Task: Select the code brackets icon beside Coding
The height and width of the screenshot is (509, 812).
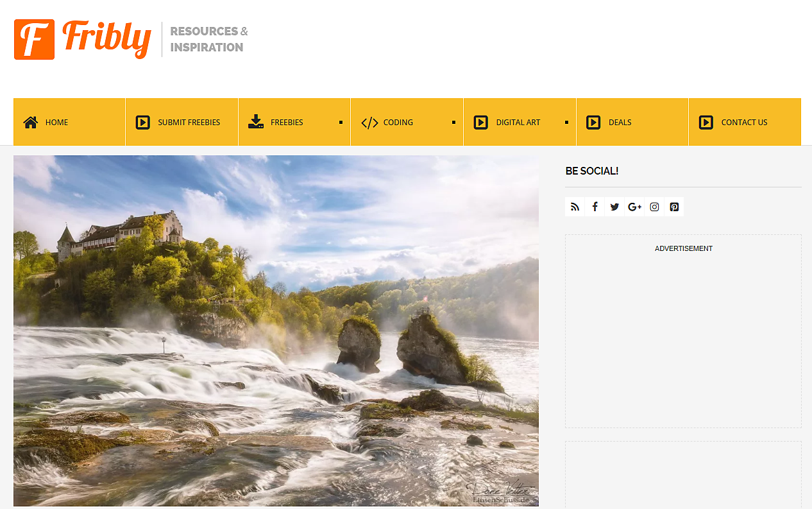Action: (369, 121)
